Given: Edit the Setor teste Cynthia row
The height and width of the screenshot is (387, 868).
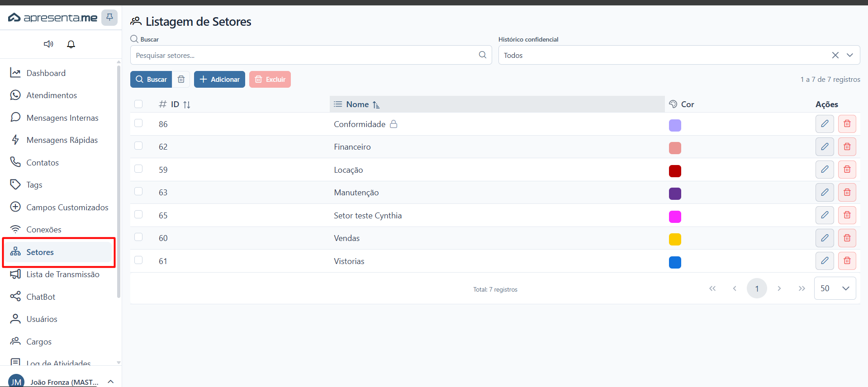Looking at the screenshot, I should coord(825,215).
